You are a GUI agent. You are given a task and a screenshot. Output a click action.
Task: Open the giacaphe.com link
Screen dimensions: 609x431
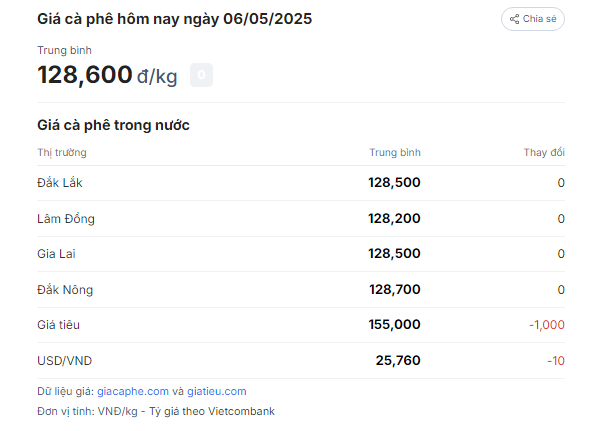pyautogui.click(x=133, y=391)
